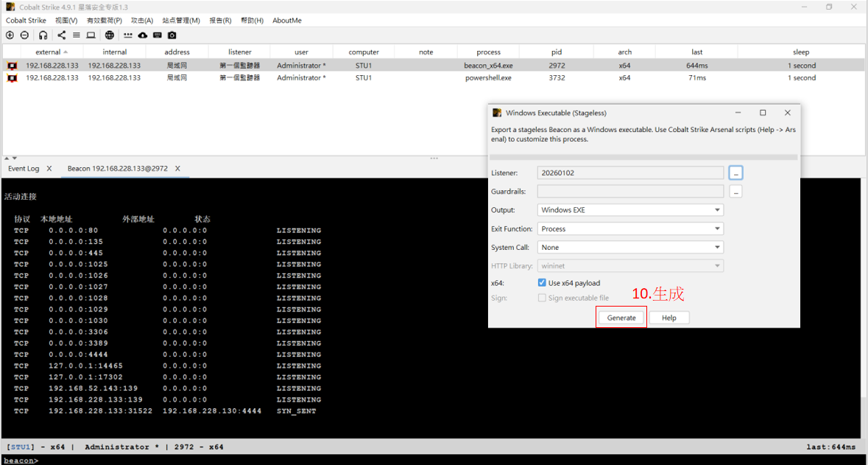Image resolution: width=868 pixels, height=465 pixels.
Task: Toggle Sign executable file checkbox
Action: 542,298
